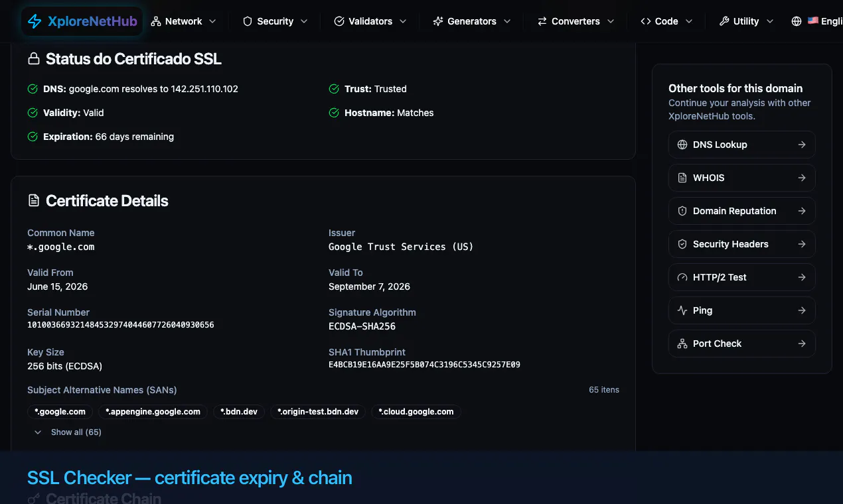This screenshot has width=843, height=504.
Task: Click the Network menu's node icon
Action: 156,21
